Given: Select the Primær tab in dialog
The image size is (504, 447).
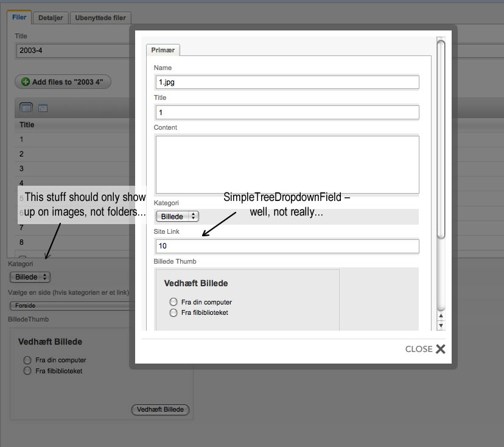Looking at the screenshot, I should [163, 50].
